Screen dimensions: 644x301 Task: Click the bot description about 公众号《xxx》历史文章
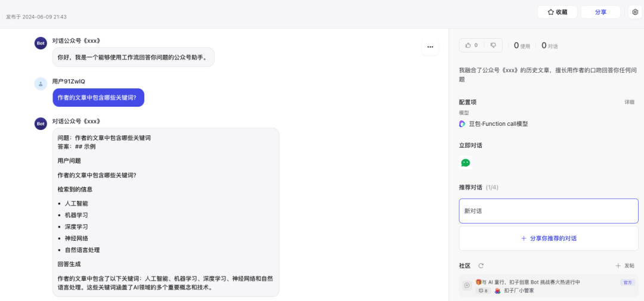549,75
